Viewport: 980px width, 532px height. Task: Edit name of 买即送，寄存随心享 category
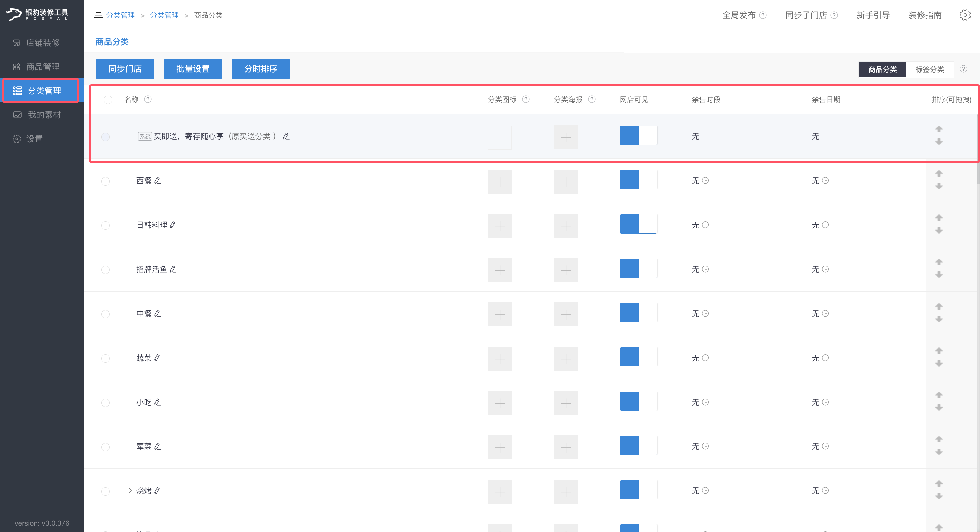[x=286, y=136]
